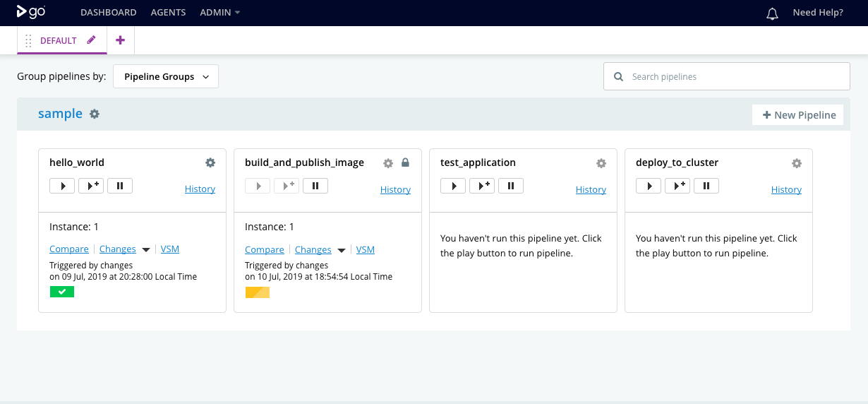Open the notifications bell

(x=772, y=13)
